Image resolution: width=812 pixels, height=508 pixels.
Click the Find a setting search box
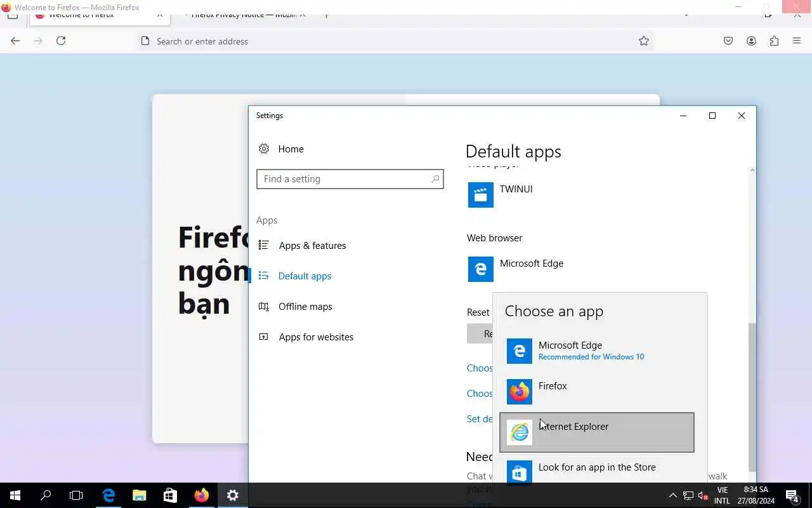pos(350,179)
